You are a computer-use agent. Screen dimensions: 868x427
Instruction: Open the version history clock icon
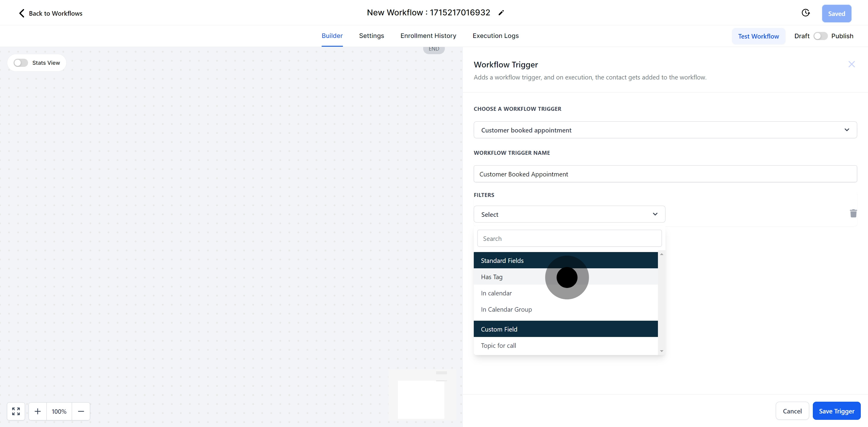click(x=805, y=13)
